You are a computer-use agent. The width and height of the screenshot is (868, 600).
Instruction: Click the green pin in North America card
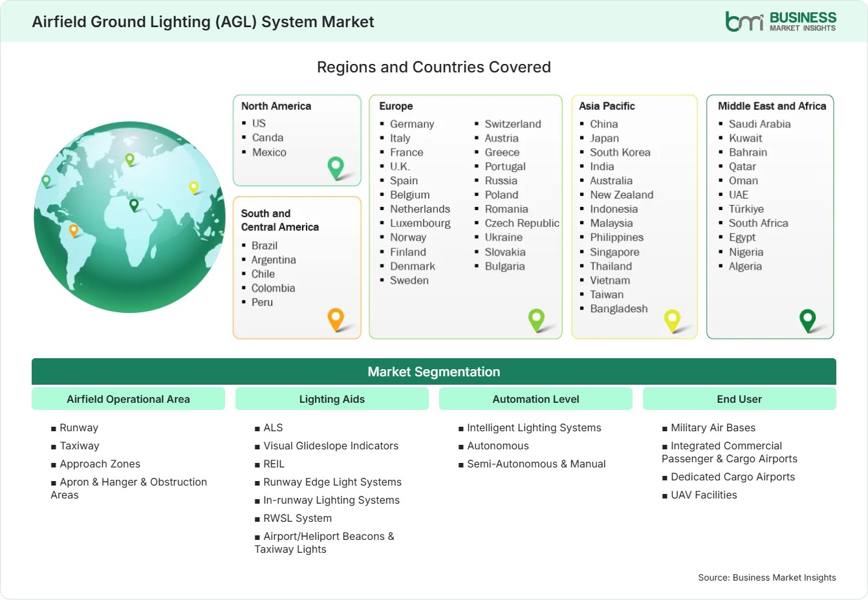click(336, 168)
